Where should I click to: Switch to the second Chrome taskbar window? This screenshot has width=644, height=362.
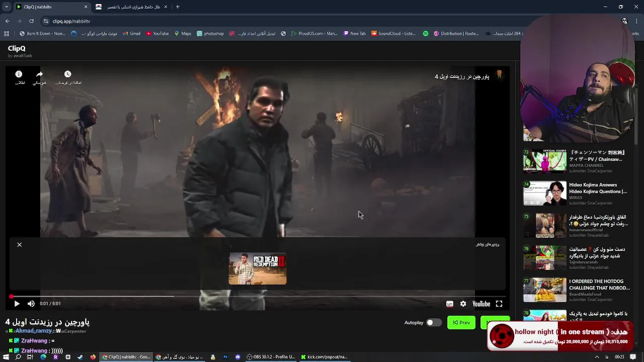(x=179, y=357)
